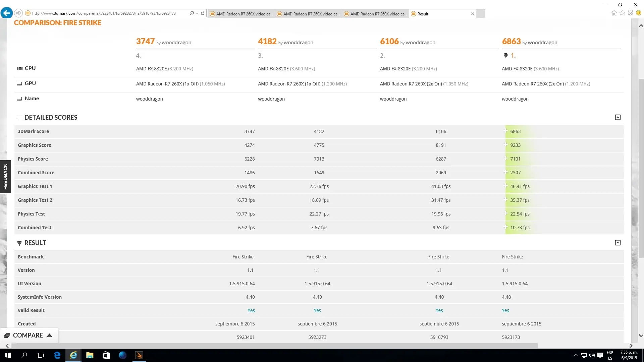Click the CPU chip icon
The image size is (644, 362).
coord(20,68)
